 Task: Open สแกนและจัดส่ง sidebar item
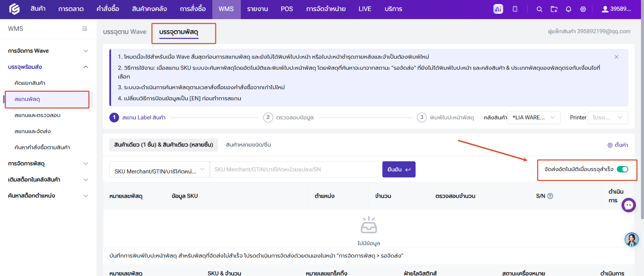pyautogui.click(x=33, y=131)
